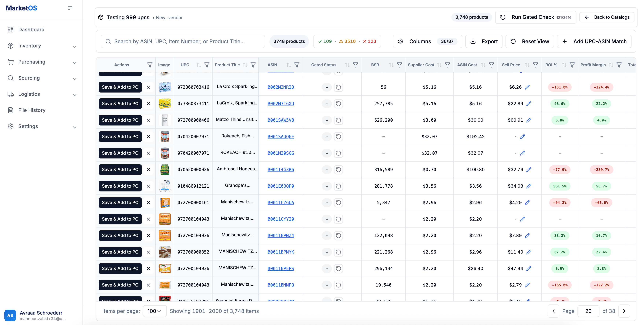Screen dimensions: 644x325
Task: Export the product table
Action: click(x=484, y=42)
